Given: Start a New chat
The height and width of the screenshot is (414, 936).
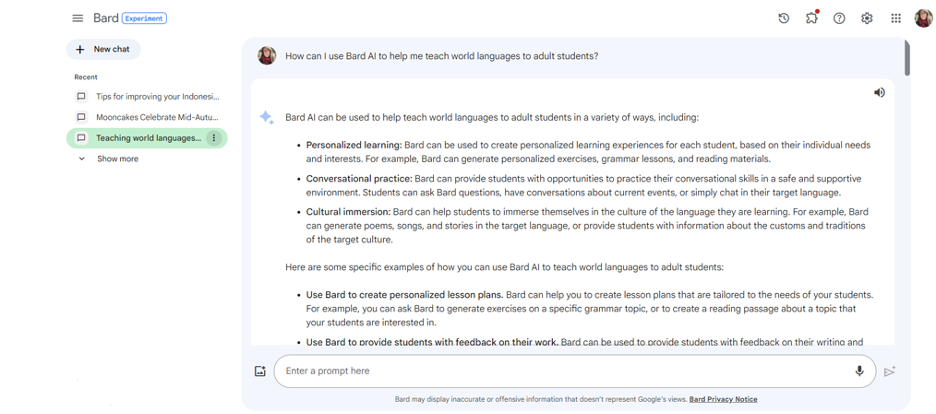Looking at the screenshot, I should (x=103, y=50).
